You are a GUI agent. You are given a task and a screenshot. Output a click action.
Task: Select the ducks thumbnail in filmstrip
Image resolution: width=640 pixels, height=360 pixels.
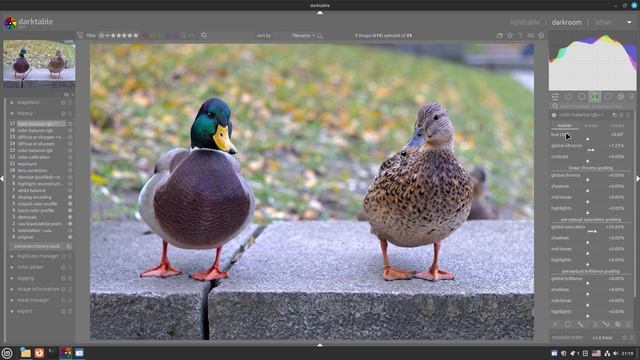tap(39, 64)
